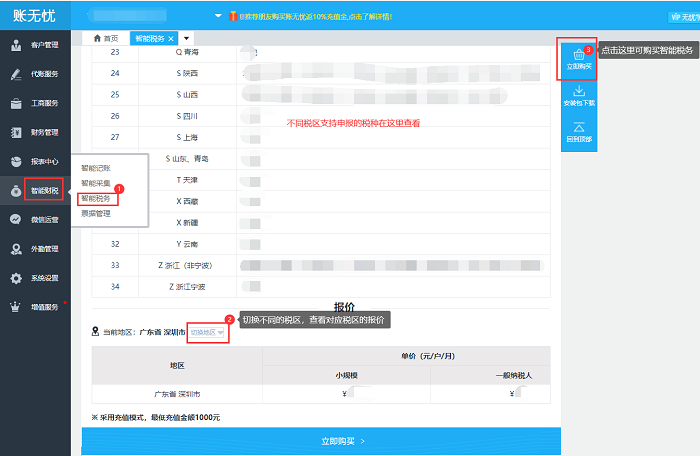
Task: Choose 智能记账 from the flyout menu
Action: pyautogui.click(x=96, y=169)
